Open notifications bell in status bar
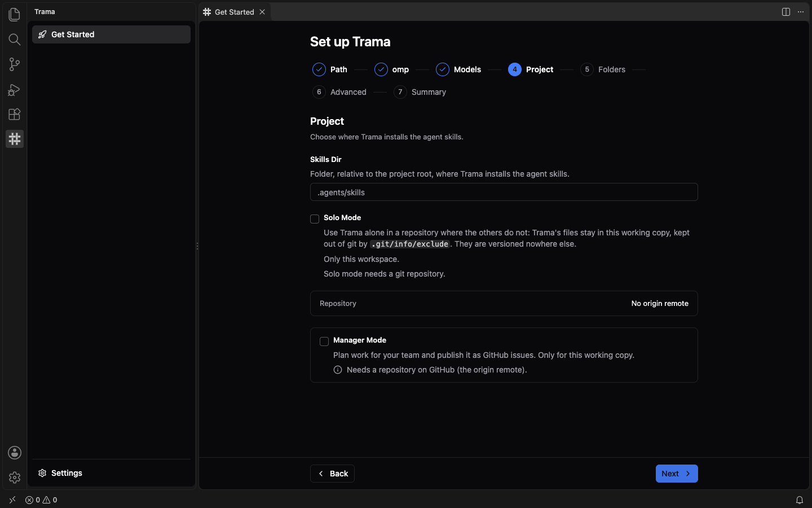 tap(800, 500)
